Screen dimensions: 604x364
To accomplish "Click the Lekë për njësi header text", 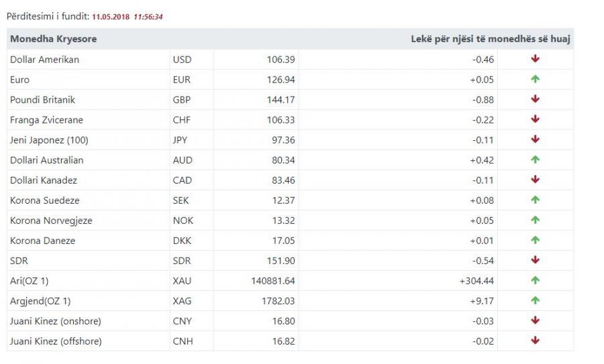I will [x=491, y=39].
